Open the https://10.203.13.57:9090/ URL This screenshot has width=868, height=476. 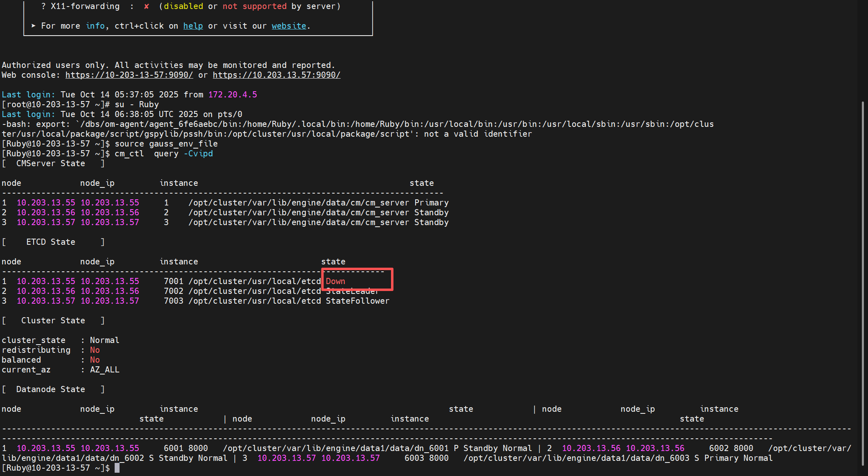click(276, 75)
